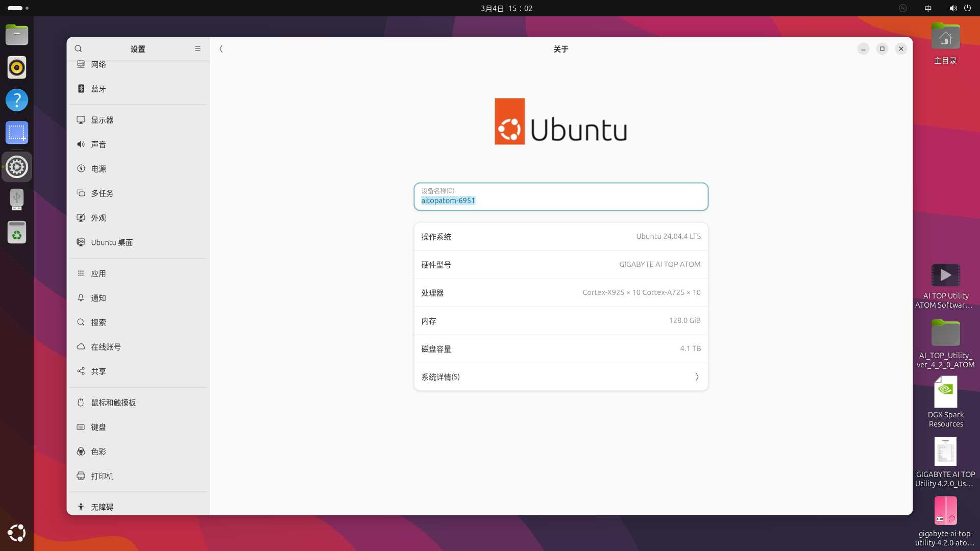Open Rhythmbox from the dock
The width and height of the screenshot is (980, 551).
(x=17, y=67)
